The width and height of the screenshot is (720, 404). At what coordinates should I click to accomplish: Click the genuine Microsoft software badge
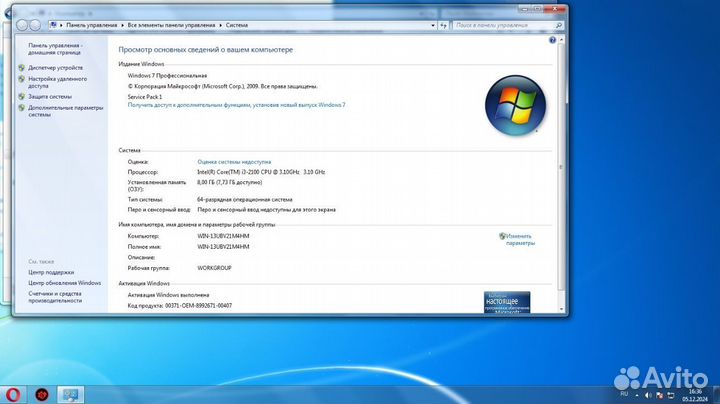pyautogui.click(x=507, y=302)
